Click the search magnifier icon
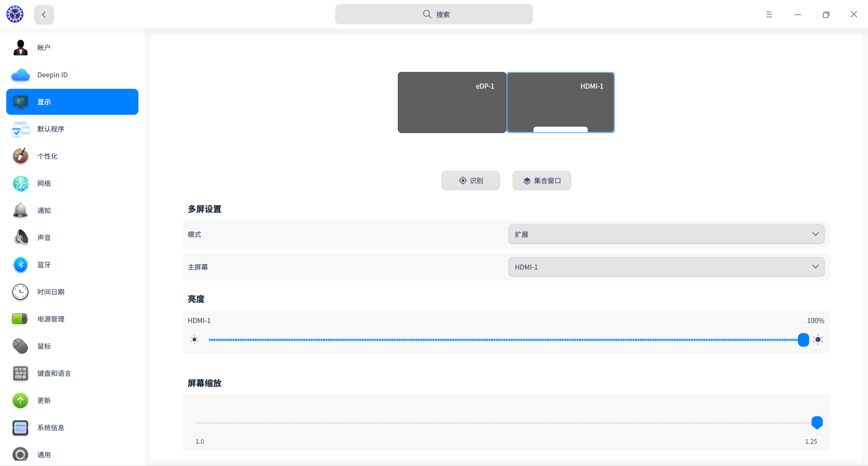Image resolution: width=868 pixels, height=466 pixels. (427, 14)
